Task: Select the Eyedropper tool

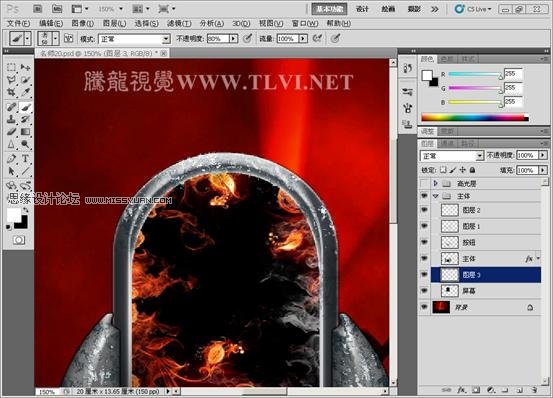Action: tap(25, 93)
